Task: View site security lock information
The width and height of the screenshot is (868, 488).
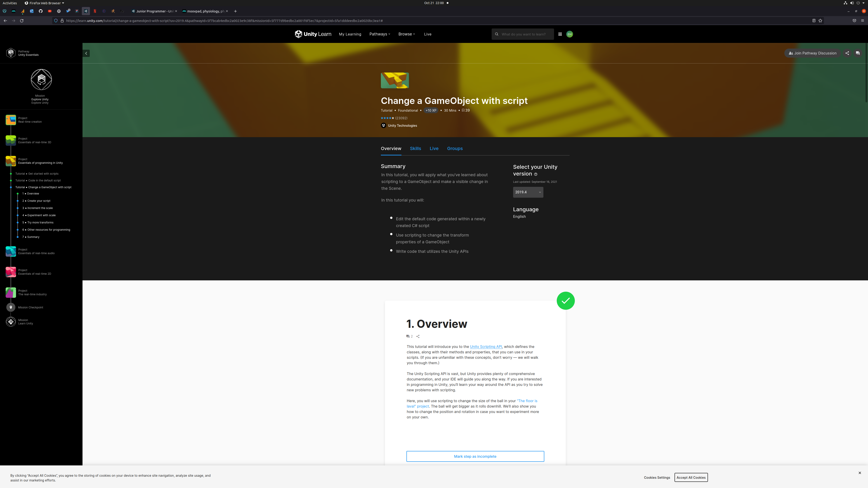Action: coord(62,21)
